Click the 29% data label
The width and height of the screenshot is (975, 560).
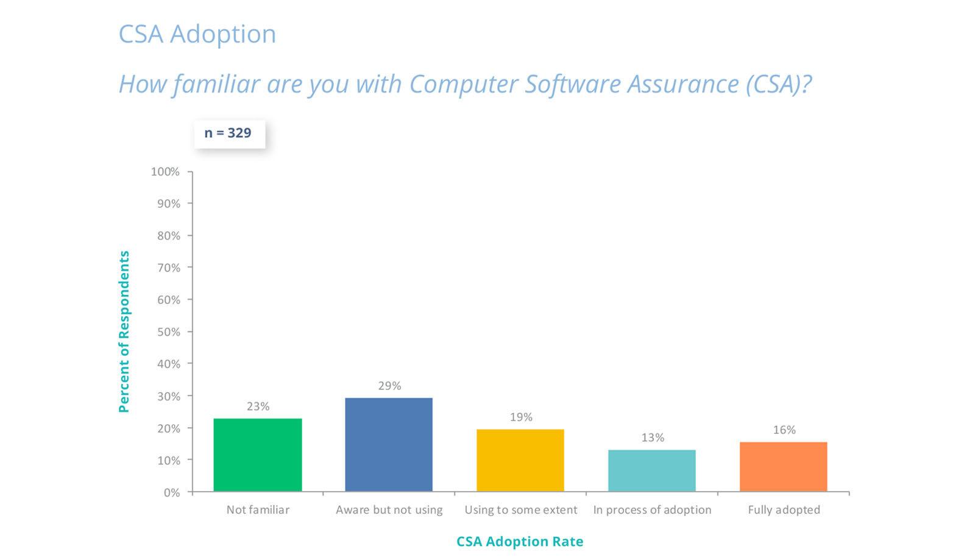click(389, 386)
